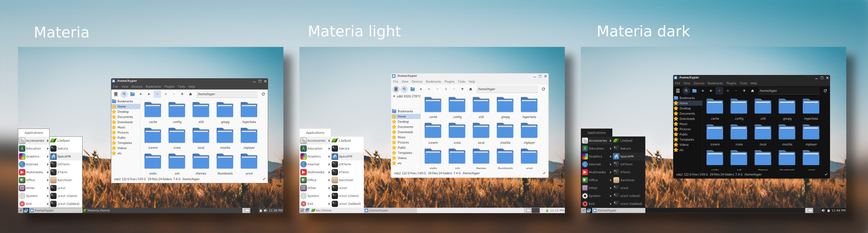Toggle the folder tree icon in Materia dark toolbar
The image size is (868, 233).
[x=694, y=91]
